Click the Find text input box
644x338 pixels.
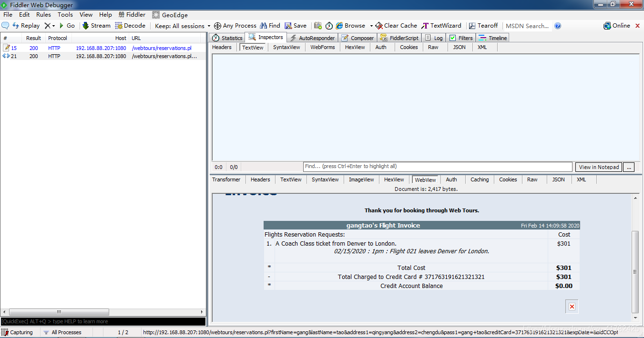438,167
